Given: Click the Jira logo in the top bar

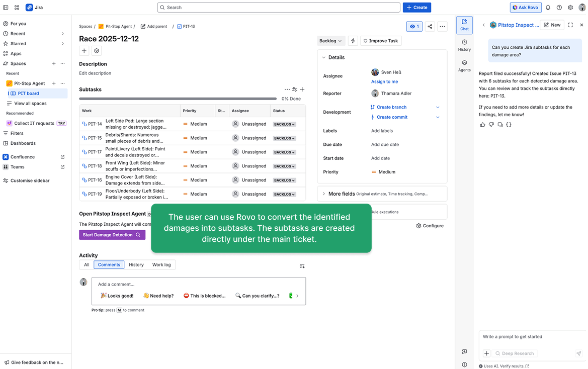Looking at the screenshot, I should 34,8.
